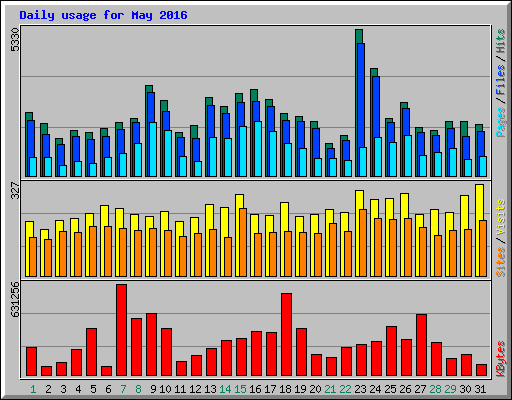Screen dimensions: 512x400
Task: Select day 24 label on the x-axis
Action: pos(375,389)
